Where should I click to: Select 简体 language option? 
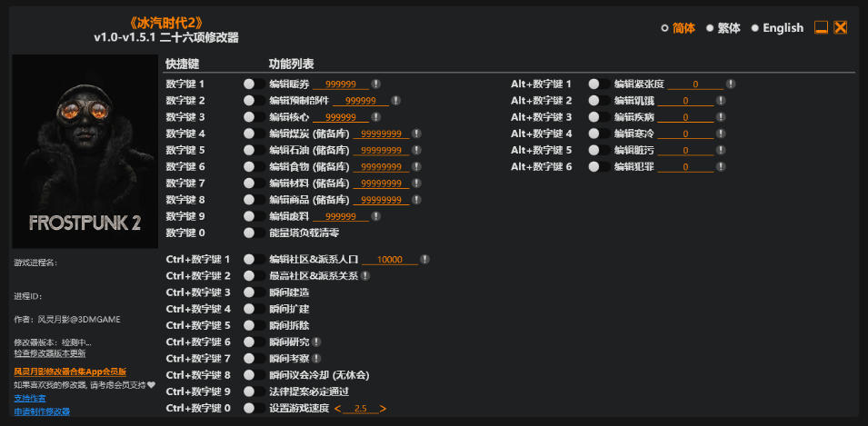click(678, 28)
